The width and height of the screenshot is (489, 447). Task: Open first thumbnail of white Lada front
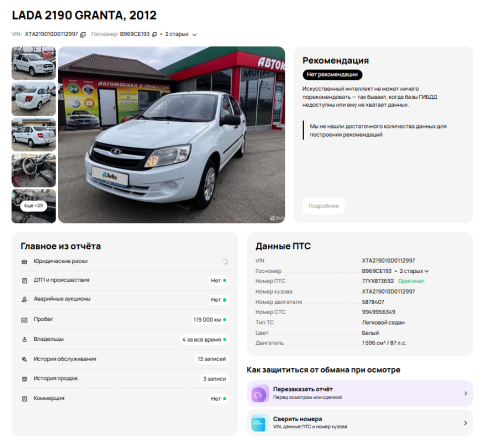[x=34, y=63]
